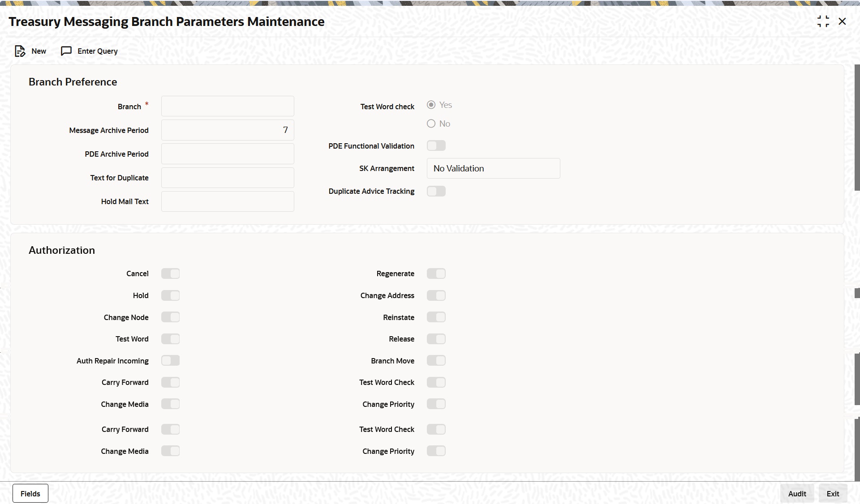Screen dimensions: 860x504
Task: Click the Message Archive Period field
Action: coord(228,130)
